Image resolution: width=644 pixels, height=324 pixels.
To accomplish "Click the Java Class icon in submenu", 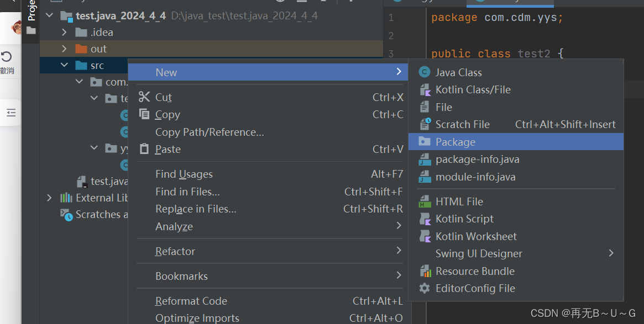I will 425,72.
